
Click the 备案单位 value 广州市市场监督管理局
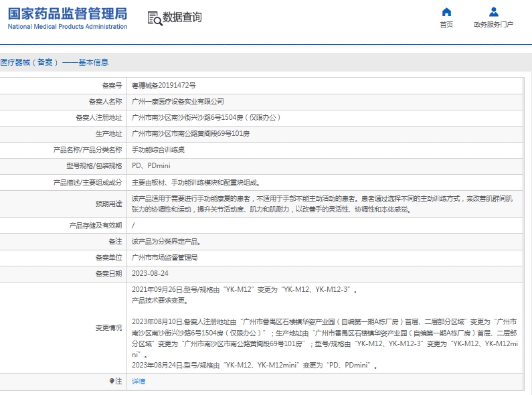tap(165, 257)
